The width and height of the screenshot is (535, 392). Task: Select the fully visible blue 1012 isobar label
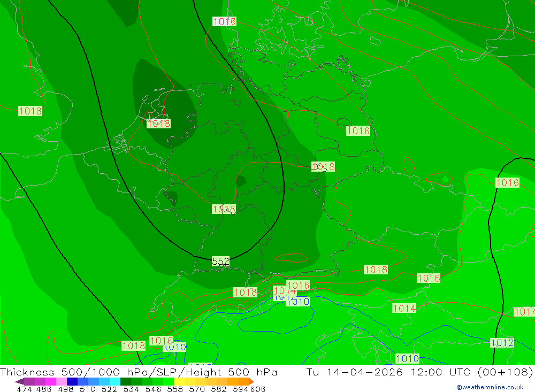tap(502, 342)
